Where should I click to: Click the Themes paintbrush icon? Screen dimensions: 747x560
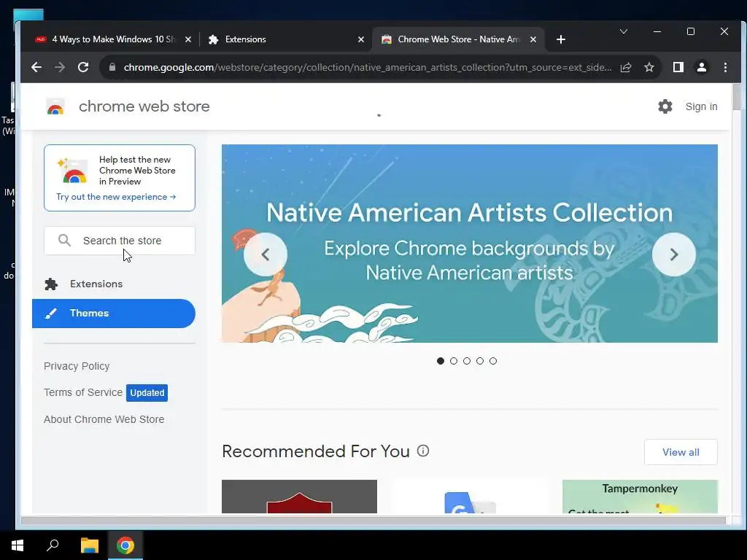pos(51,314)
